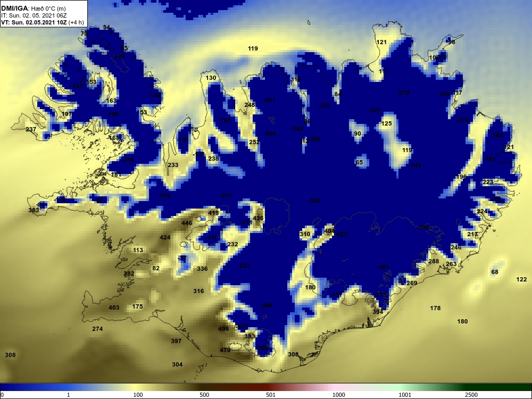Viewport: 532px width, 399px height.
Task: Click the VT Sun. 02.05.2021 10Z line
Action: (x=43, y=22)
